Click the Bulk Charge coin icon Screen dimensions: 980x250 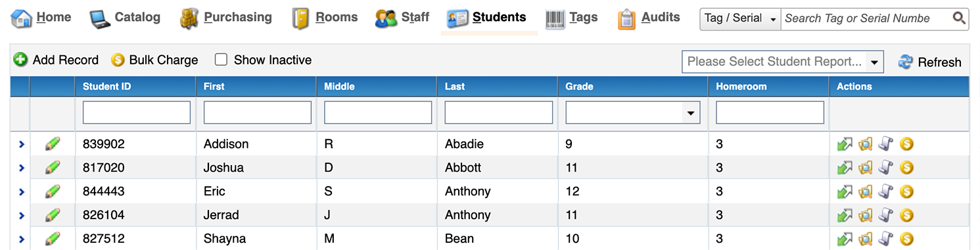pyautogui.click(x=118, y=60)
